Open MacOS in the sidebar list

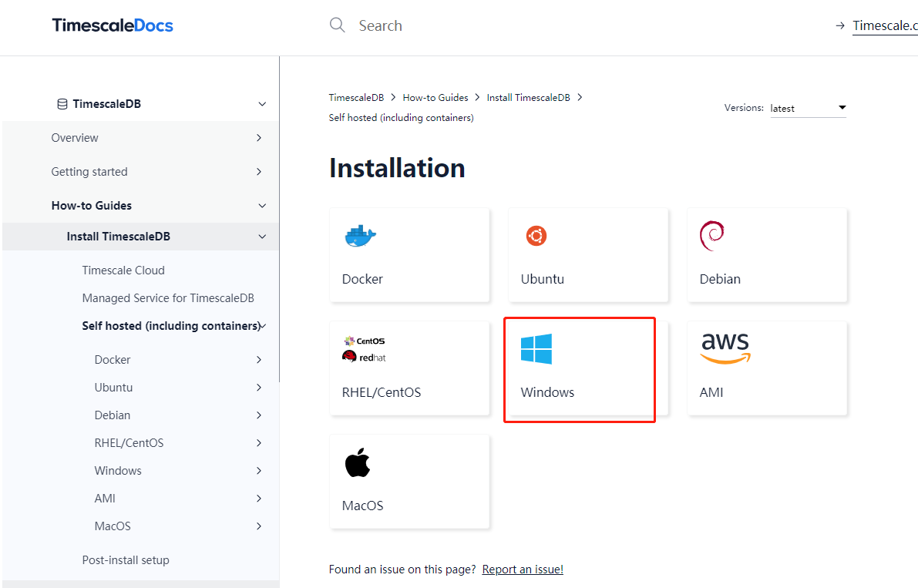(x=113, y=526)
